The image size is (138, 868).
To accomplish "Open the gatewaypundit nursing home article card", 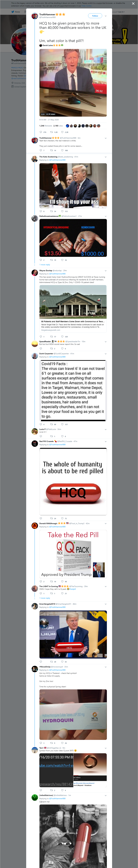I will point(73,308).
